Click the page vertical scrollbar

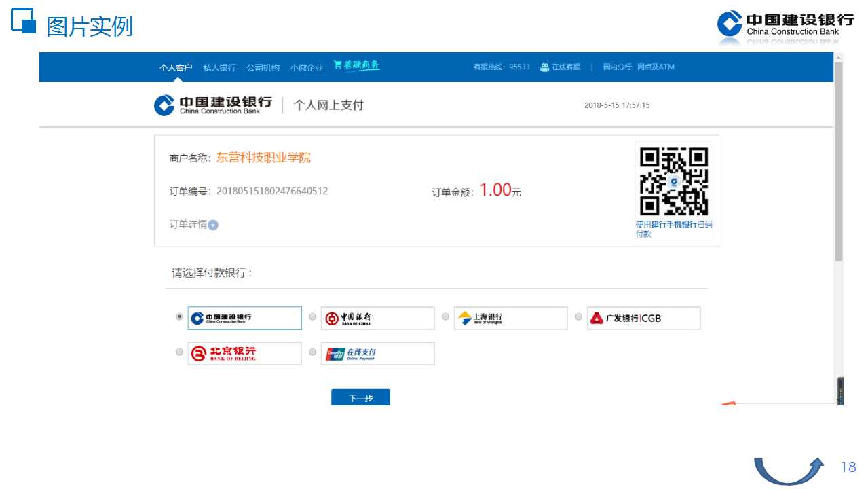[x=838, y=163]
